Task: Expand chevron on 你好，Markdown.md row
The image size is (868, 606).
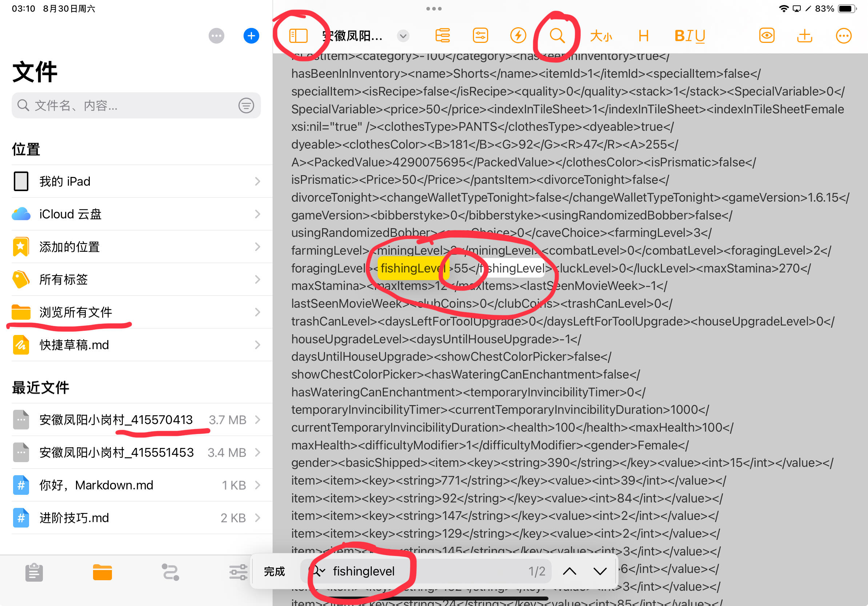Action: coord(257,485)
